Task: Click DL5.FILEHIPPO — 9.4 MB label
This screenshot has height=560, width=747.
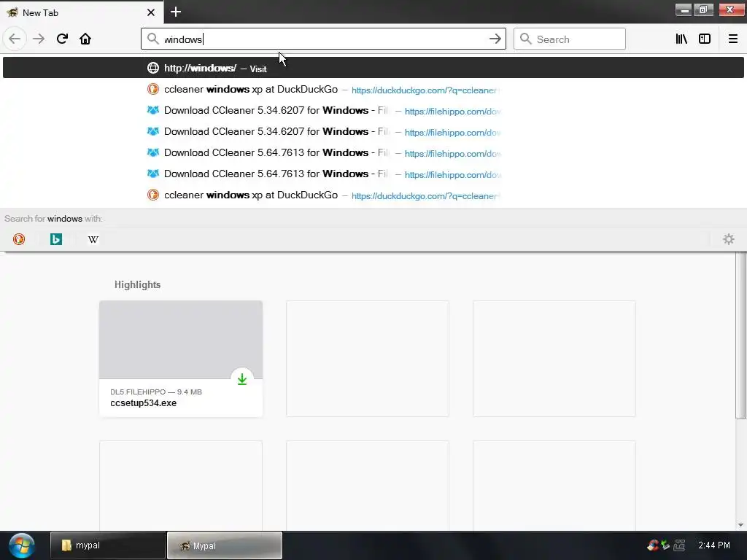Action: point(156,392)
